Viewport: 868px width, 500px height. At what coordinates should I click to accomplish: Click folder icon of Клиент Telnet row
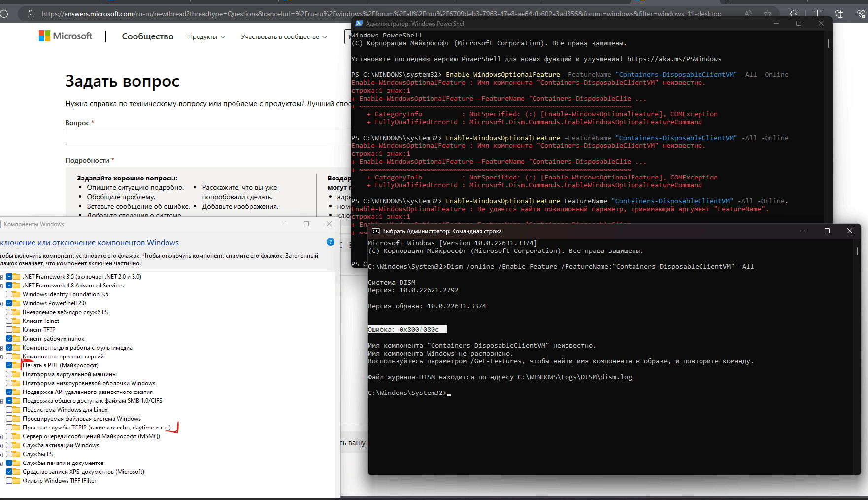(16, 321)
